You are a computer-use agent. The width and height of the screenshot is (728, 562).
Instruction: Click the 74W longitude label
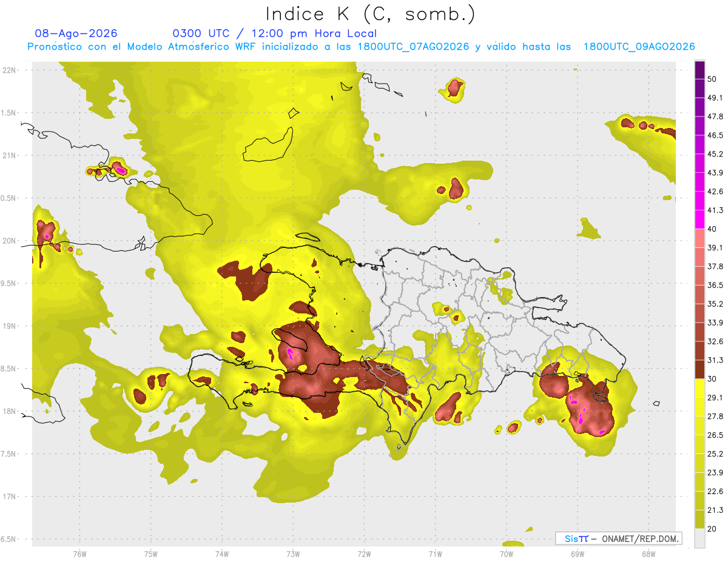pyautogui.click(x=222, y=554)
